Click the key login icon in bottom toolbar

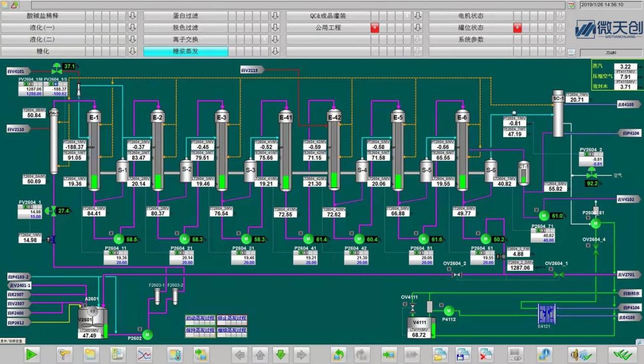(65, 354)
